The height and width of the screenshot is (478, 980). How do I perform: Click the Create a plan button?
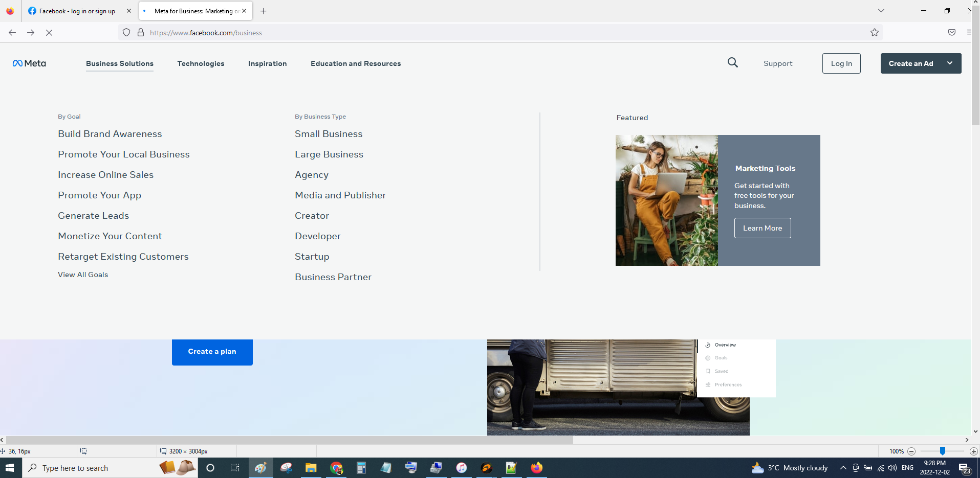[212, 352]
